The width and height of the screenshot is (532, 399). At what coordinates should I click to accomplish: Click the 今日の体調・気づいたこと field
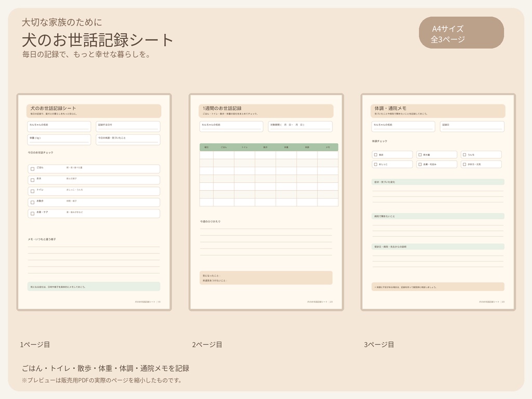(x=128, y=139)
